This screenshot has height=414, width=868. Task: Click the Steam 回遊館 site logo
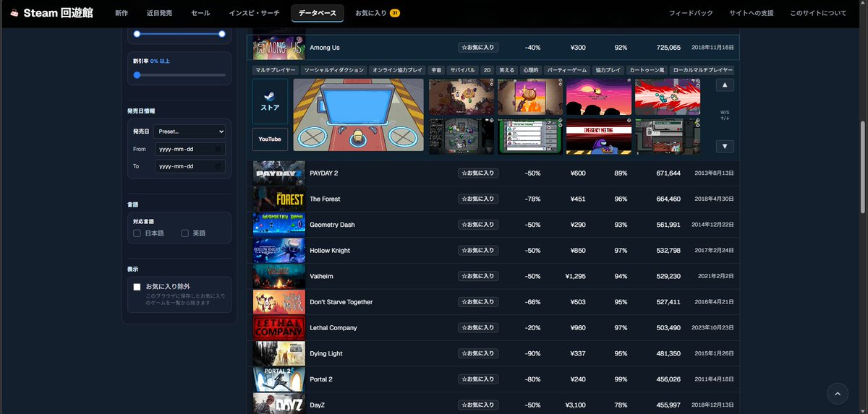click(52, 13)
